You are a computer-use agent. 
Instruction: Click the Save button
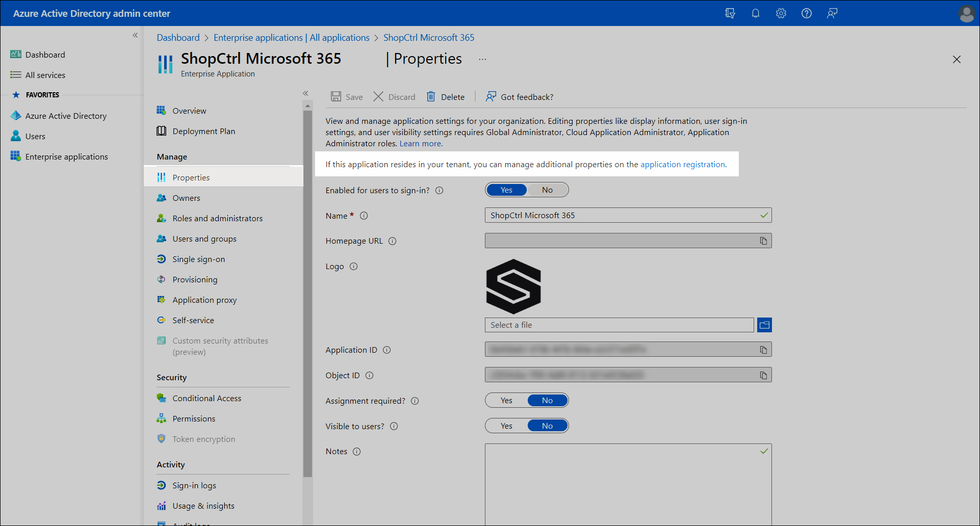pyautogui.click(x=347, y=97)
